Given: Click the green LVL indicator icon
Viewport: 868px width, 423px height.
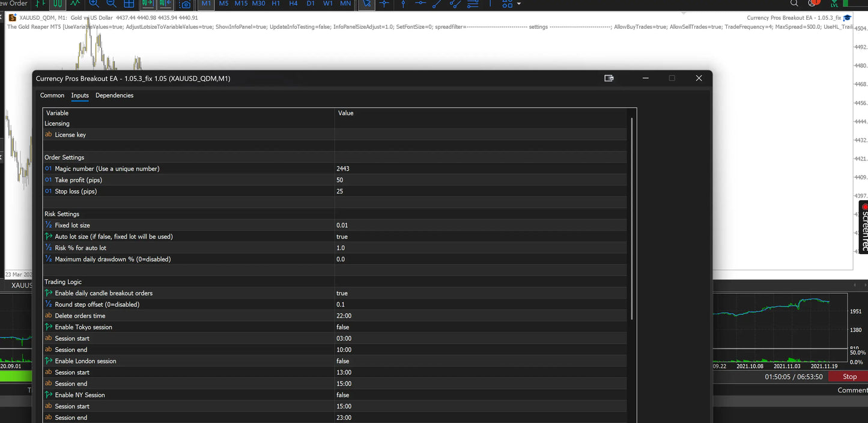Looking at the screenshot, I should tap(834, 4).
